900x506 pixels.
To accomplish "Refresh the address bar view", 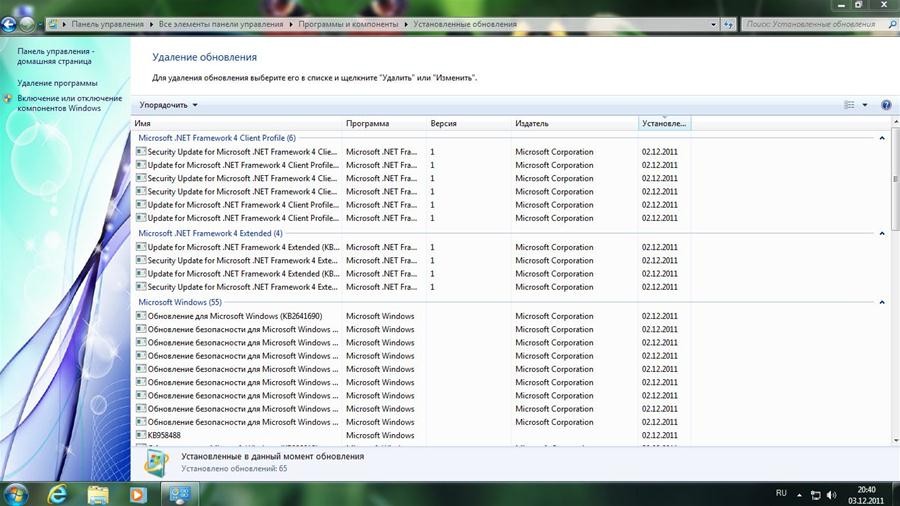I will point(728,25).
